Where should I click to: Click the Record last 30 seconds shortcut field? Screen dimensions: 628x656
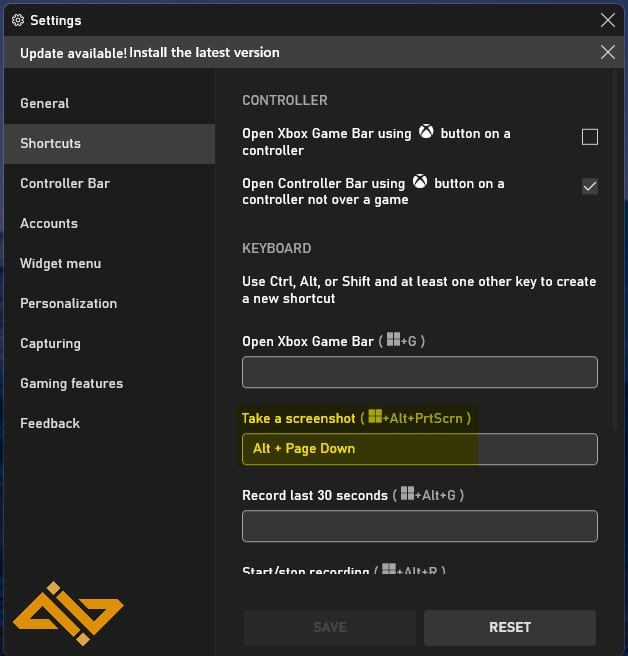click(420, 526)
